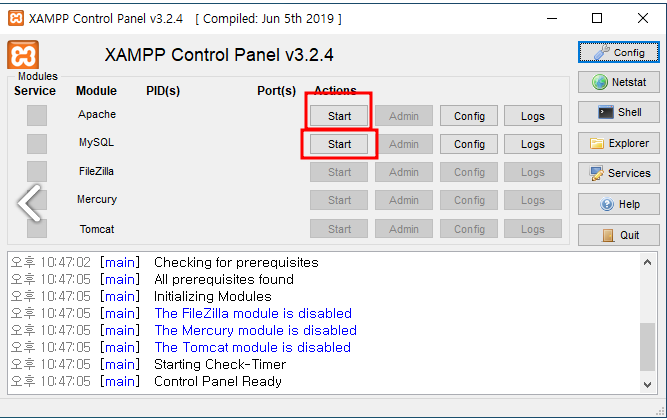The image size is (667, 420).
Task: Click the log scrollbar down arrow
Action: (647, 385)
